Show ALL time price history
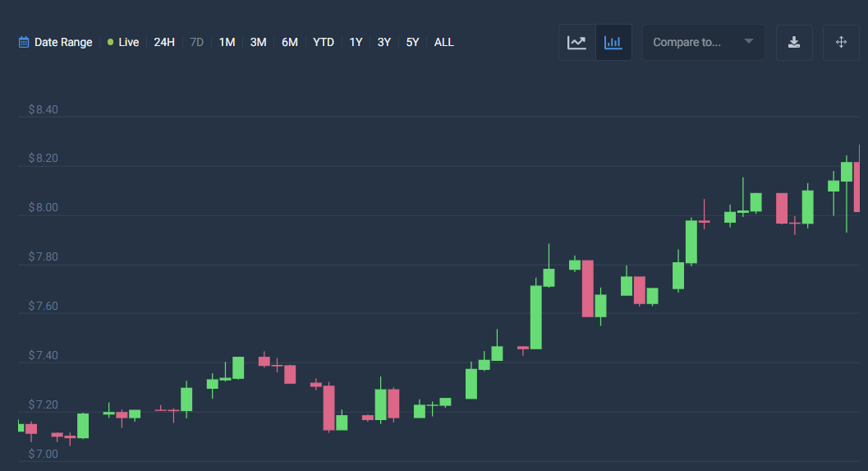868x471 pixels. [443, 42]
